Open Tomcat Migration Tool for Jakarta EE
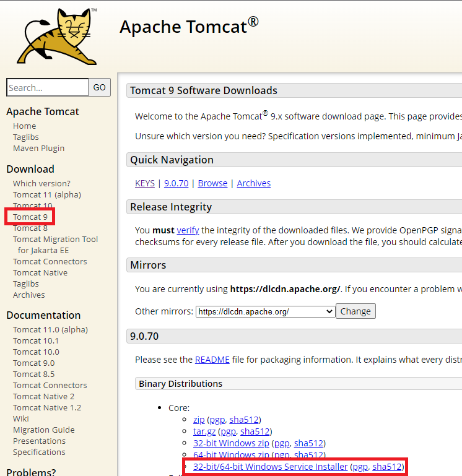462x476 pixels. pos(55,244)
